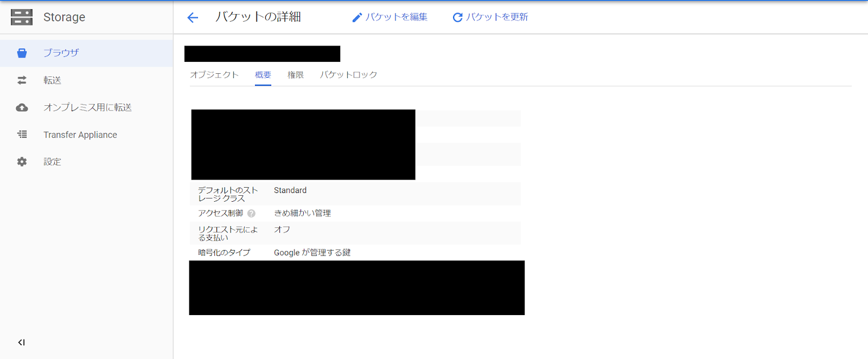The height and width of the screenshot is (359, 868).
Task: Open オンプレミス用に転送 in sidebar
Action: [86, 107]
